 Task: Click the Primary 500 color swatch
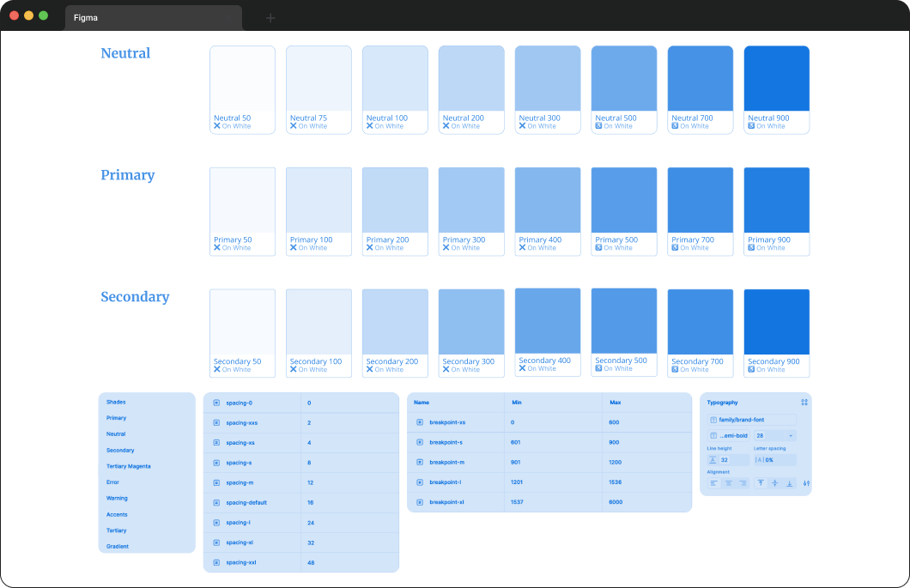[x=624, y=200]
